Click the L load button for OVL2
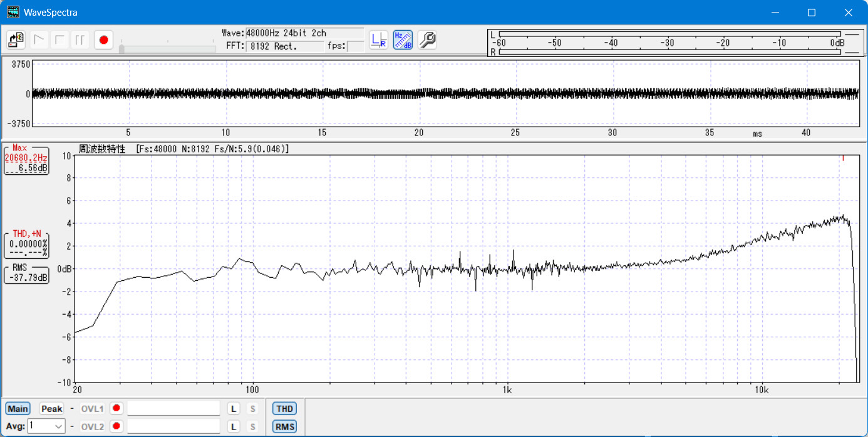 (233, 427)
